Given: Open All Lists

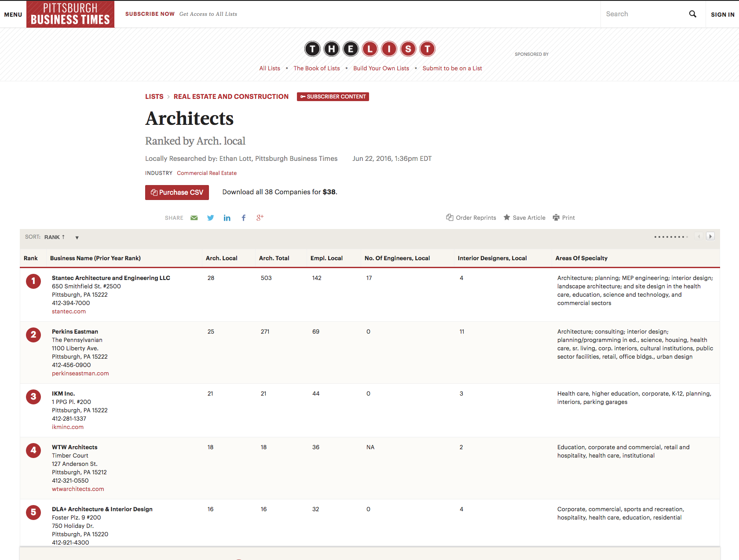Looking at the screenshot, I should tap(270, 68).
